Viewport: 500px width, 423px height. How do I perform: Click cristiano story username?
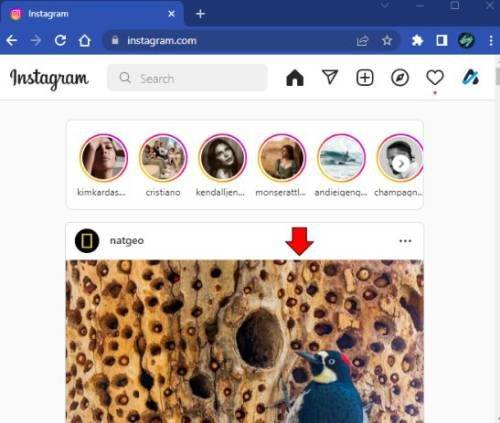163,192
